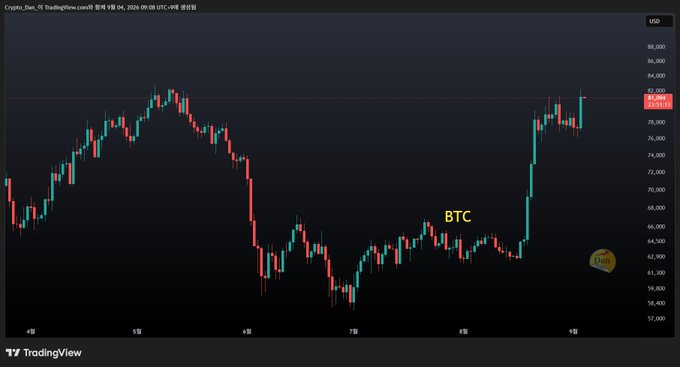Click the 72,000 price axis label
This screenshot has height=367, width=680.
pyautogui.click(x=656, y=172)
